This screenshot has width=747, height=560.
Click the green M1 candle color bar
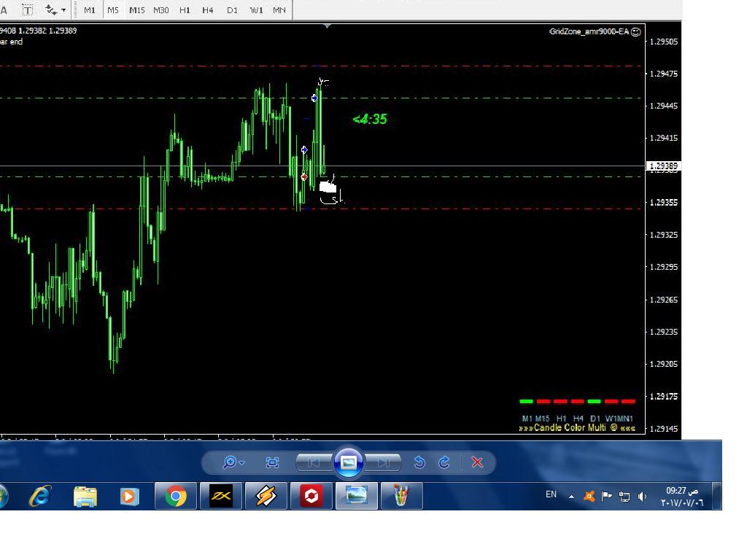click(x=527, y=402)
